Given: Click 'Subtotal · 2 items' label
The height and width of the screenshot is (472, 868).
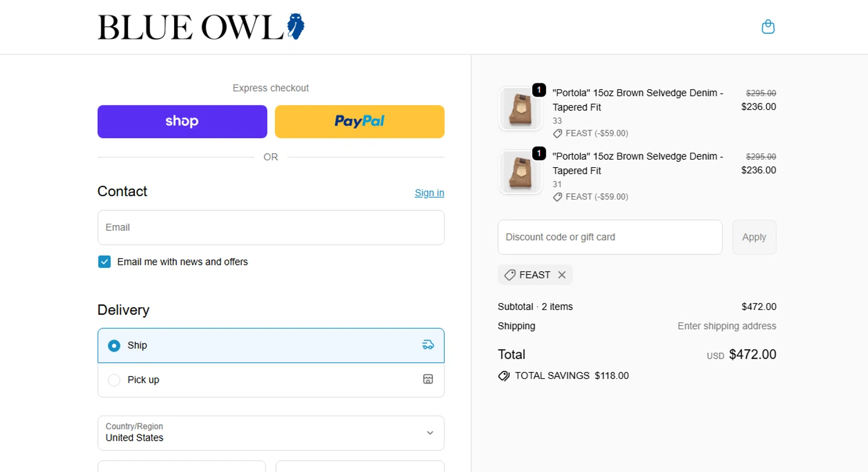Looking at the screenshot, I should pyautogui.click(x=535, y=307).
